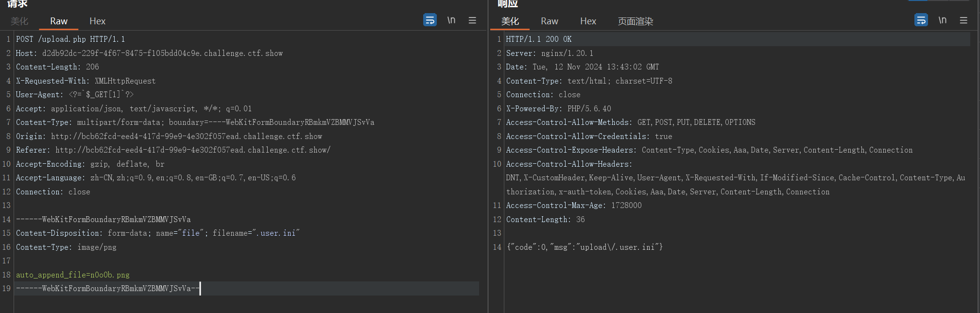This screenshot has width=980, height=313.
Task: Open the Hex tab of the request
Action: [x=97, y=21]
